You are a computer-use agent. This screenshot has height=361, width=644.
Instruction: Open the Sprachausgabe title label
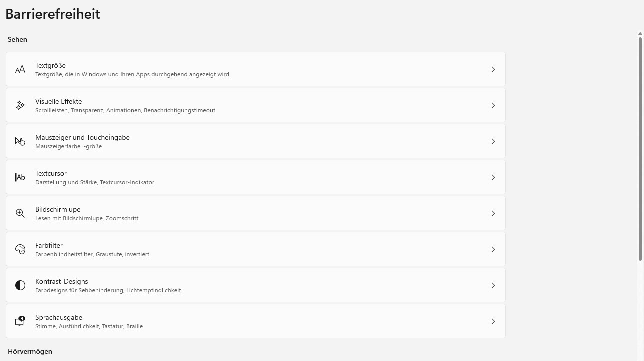coord(58,317)
